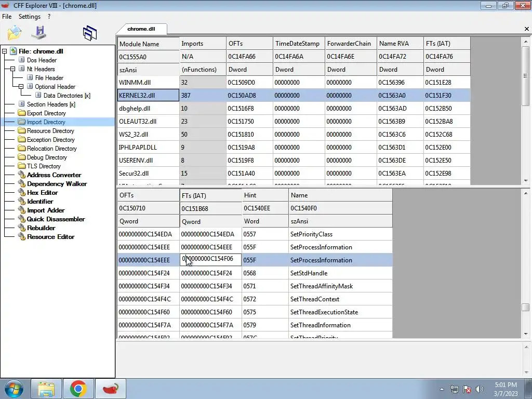
Task: Launch Address Converter tool icon
Action: tap(22, 175)
